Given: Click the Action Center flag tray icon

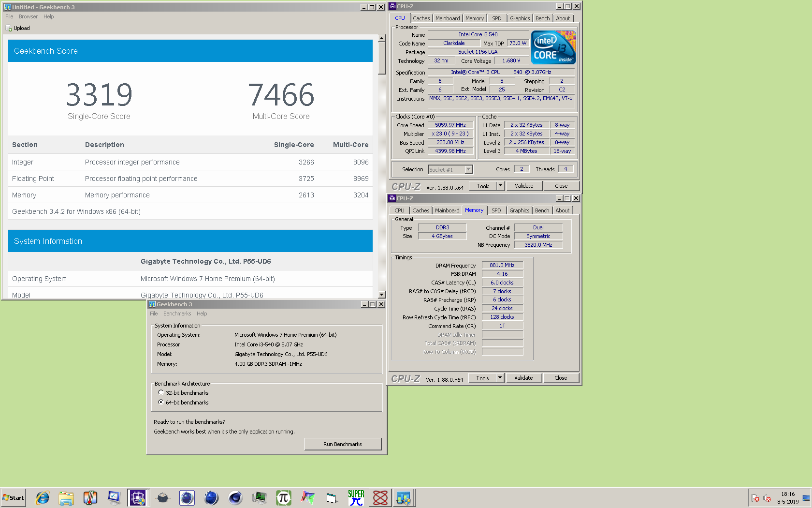Looking at the screenshot, I should 755,498.
